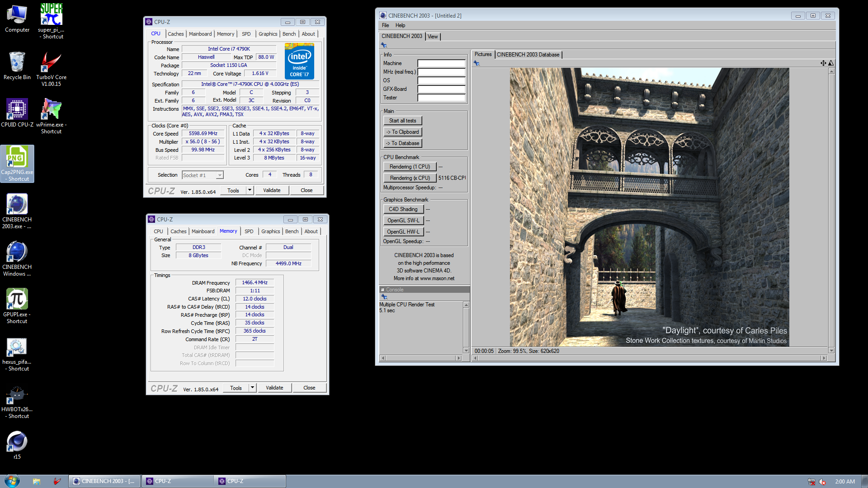The height and width of the screenshot is (488, 868).
Task: Click console panel scroll up arrow
Action: 466,305
